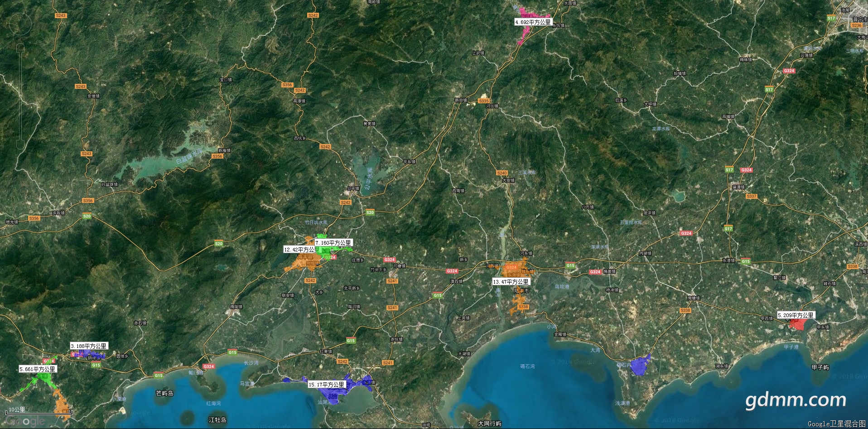Screen dimensions: 868x429
Task: Click the zoom-in cap atop the zoom bar
Action: click(20, 47)
